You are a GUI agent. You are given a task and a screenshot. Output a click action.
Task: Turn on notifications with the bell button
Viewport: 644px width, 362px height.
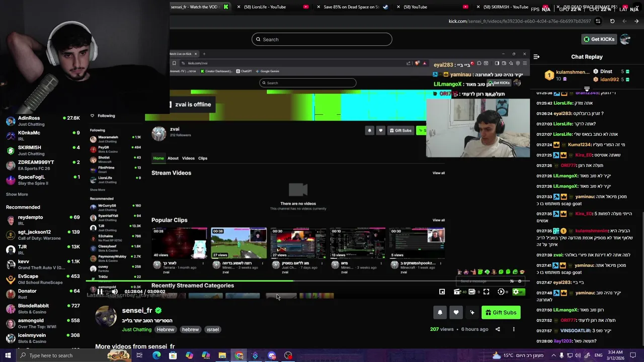point(440,313)
